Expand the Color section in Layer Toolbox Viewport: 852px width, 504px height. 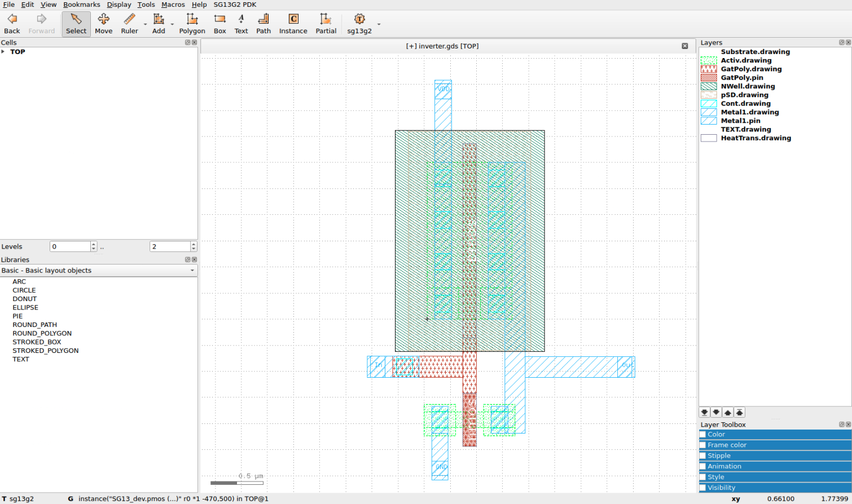point(775,435)
